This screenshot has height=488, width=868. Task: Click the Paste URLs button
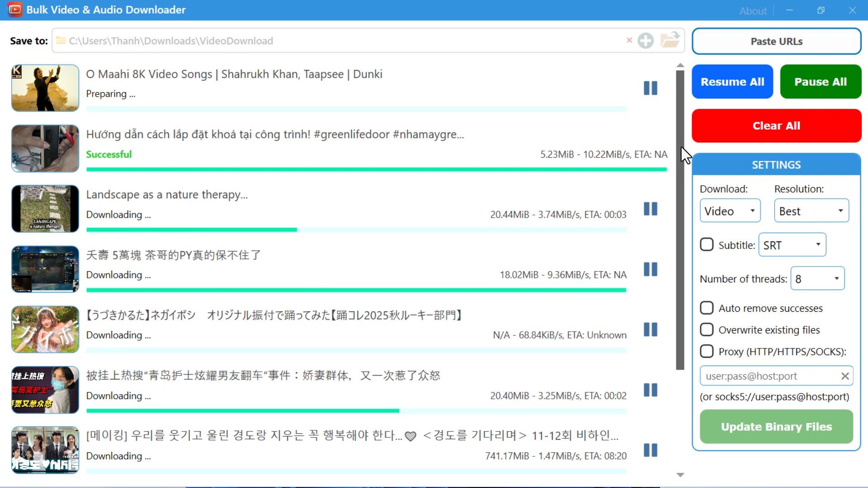point(776,41)
